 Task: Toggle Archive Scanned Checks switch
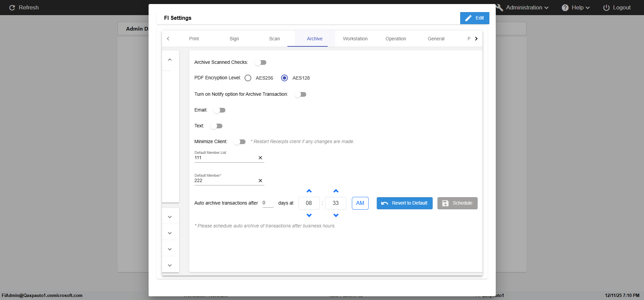[x=260, y=62]
